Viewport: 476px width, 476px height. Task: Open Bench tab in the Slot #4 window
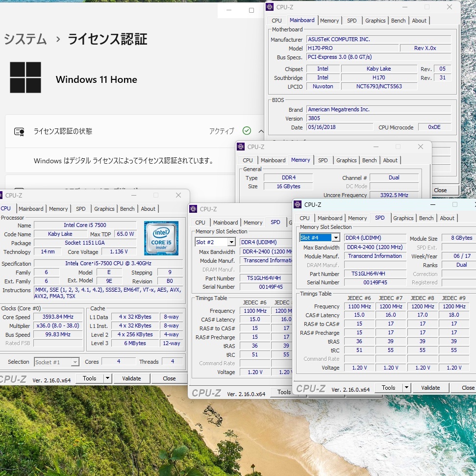click(426, 218)
